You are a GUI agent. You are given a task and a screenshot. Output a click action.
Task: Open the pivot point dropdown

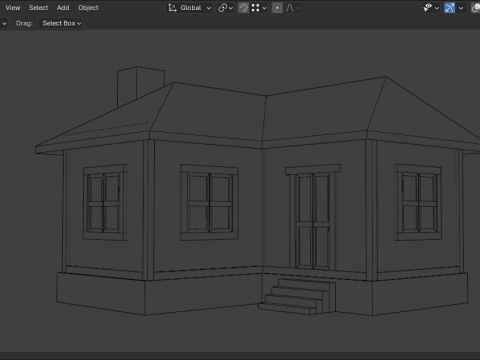225,8
